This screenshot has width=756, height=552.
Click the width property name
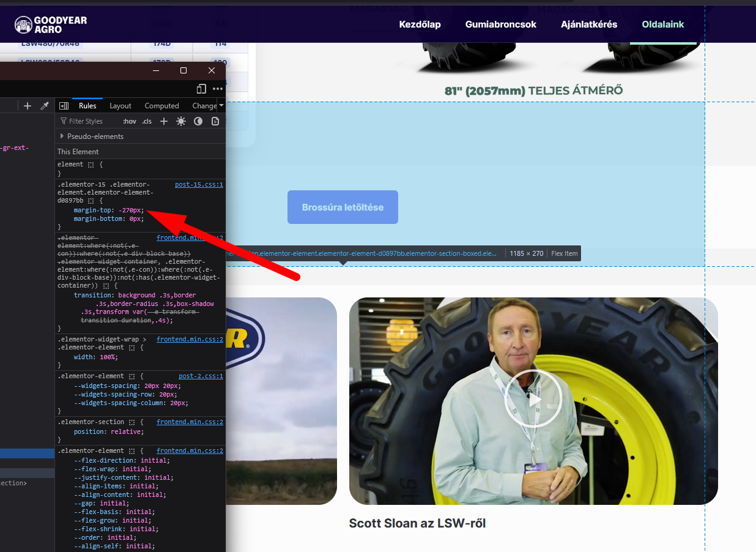[83, 357]
